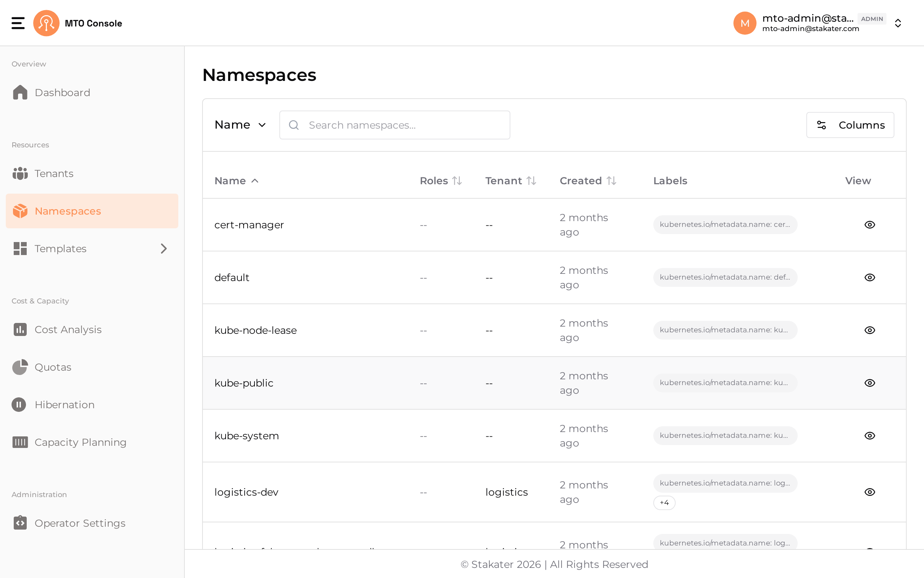View default namespace eye icon
This screenshot has height=578, width=924.
[870, 277]
